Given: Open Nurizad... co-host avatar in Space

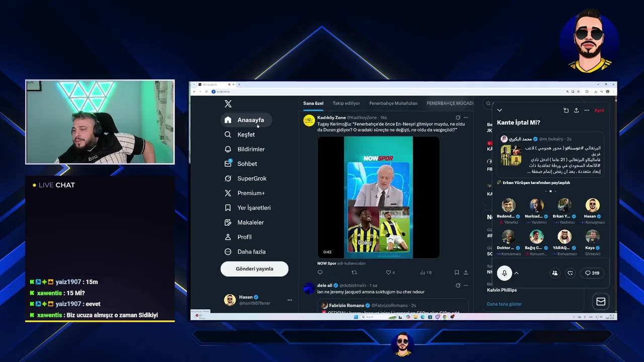Looking at the screenshot, I should pyautogui.click(x=536, y=205).
